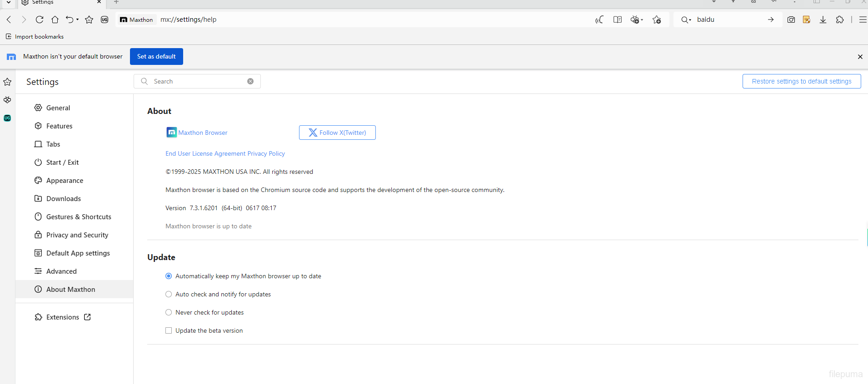The image size is (868, 384).
Task: Click the Maxthon site identity badge
Action: pos(136,20)
